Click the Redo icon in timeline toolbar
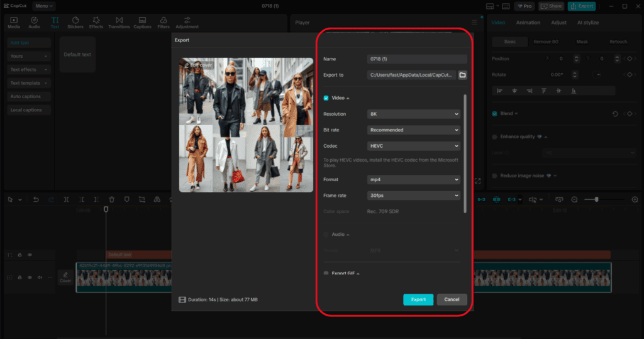 click(51, 199)
